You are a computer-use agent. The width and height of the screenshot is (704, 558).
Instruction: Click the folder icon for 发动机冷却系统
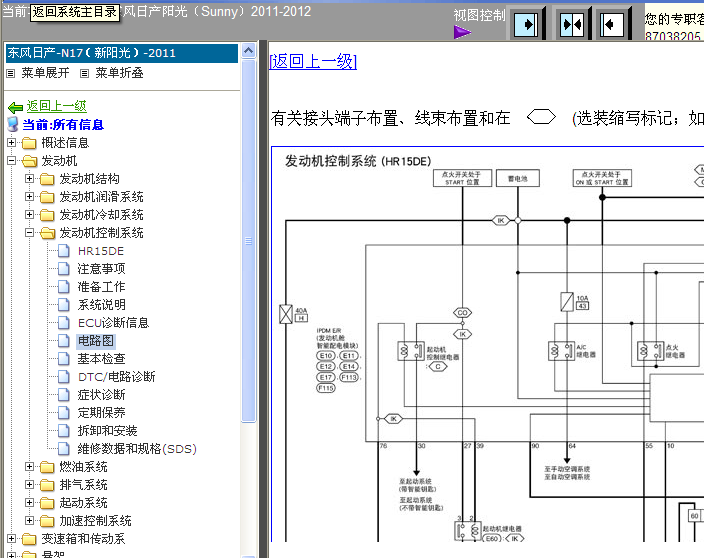click(47, 215)
